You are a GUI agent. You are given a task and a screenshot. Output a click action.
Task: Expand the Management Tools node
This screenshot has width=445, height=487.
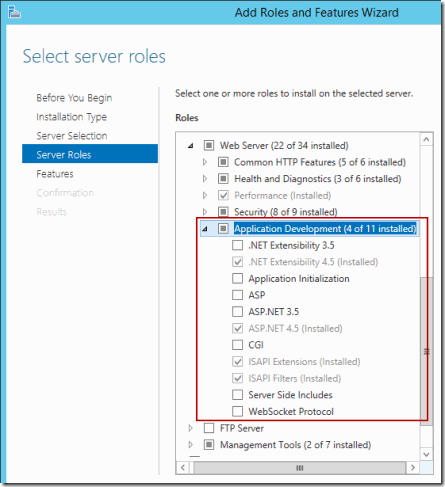pos(190,445)
